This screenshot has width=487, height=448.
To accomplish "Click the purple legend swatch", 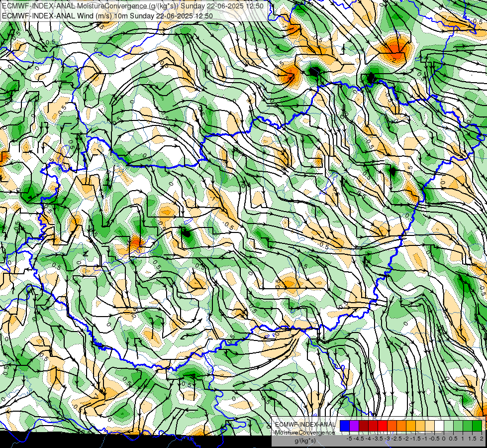I will 354,426.
